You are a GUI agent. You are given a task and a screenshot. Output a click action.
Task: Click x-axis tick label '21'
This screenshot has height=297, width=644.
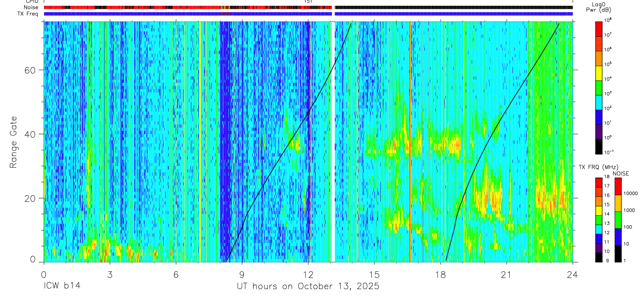coord(507,274)
